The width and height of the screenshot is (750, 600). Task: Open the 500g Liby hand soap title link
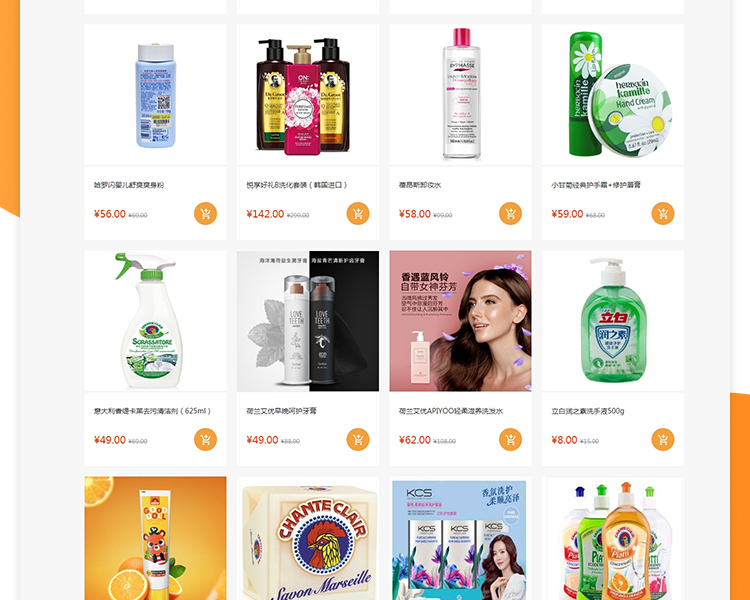(588, 411)
